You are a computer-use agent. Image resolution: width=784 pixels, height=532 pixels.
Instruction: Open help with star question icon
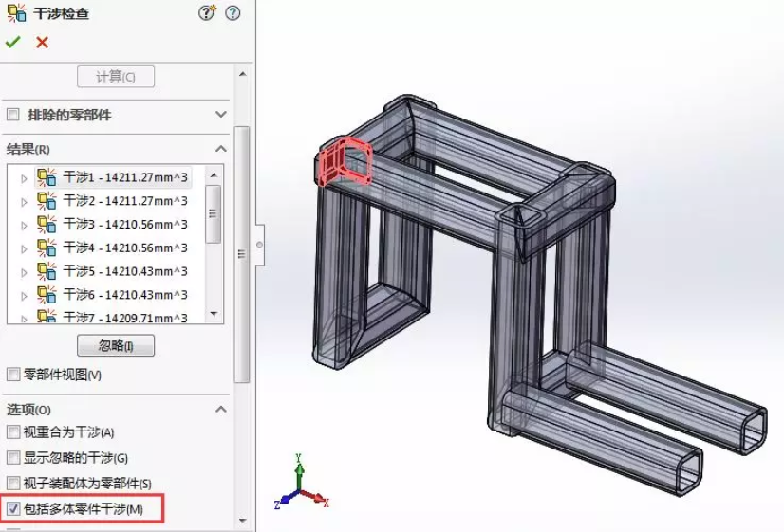207,12
